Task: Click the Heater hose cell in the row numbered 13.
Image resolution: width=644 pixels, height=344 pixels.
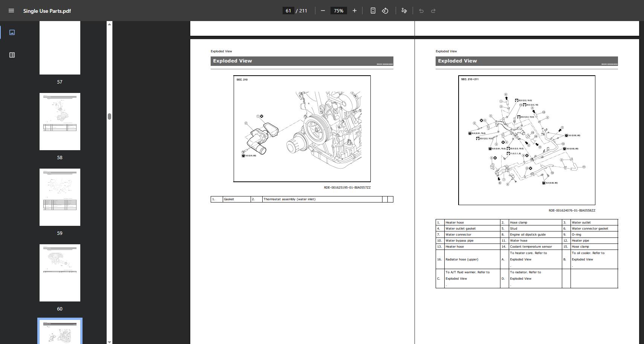Action: click(472, 247)
